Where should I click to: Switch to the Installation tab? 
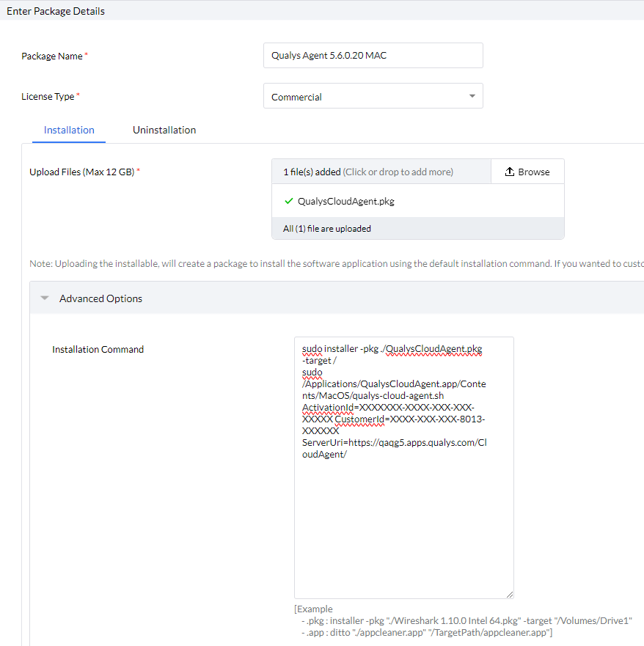69,131
